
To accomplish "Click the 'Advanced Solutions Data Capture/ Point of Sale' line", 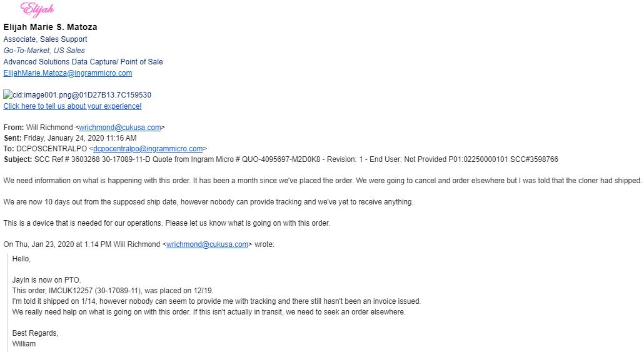I will click(x=83, y=62).
